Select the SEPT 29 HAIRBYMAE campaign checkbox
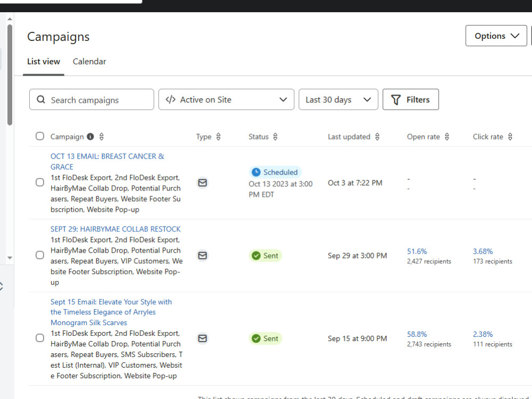This screenshot has height=399, width=532. 39,255
